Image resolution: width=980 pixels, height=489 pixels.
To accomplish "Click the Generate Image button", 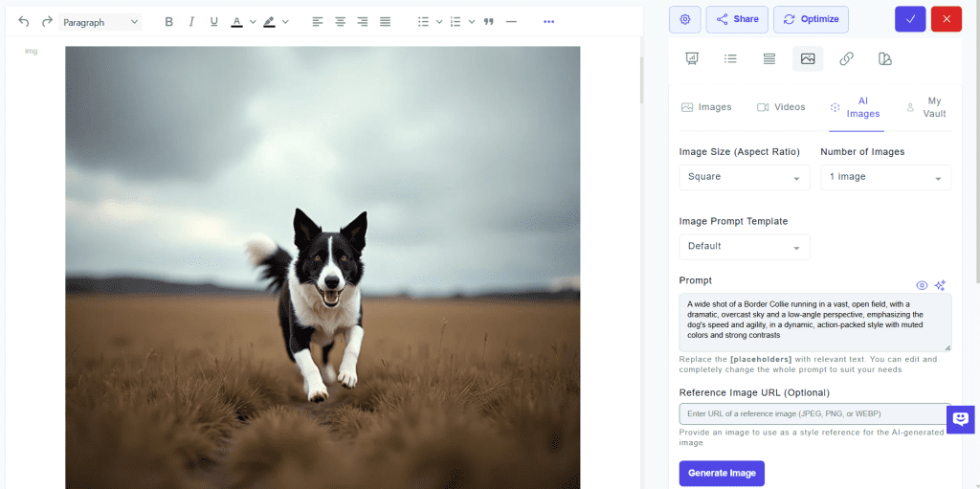I will point(722,473).
